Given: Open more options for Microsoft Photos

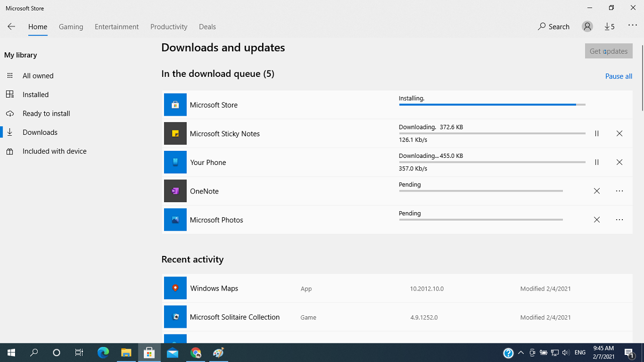Looking at the screenshot, I should click(619, 220).
